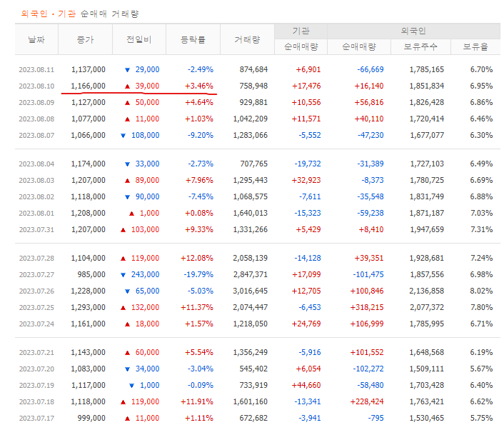The height and width of the screenshot is (430, 504).
Task: Click trading volume 545,402
Action: [253, 369]
